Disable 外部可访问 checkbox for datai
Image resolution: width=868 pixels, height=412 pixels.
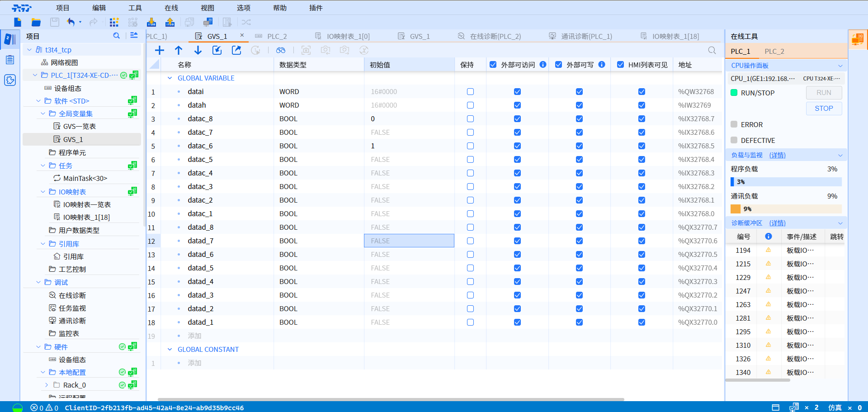pos(517,91)
